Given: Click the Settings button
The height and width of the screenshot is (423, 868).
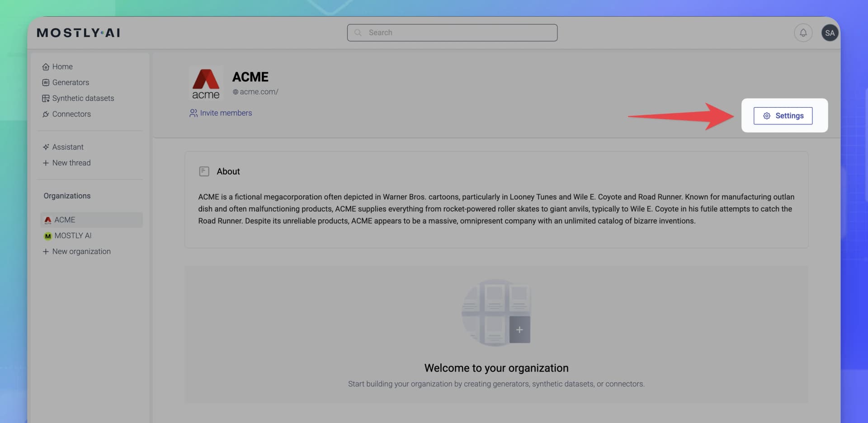Looking at the screenshot, I should click(x=783, y=116).
